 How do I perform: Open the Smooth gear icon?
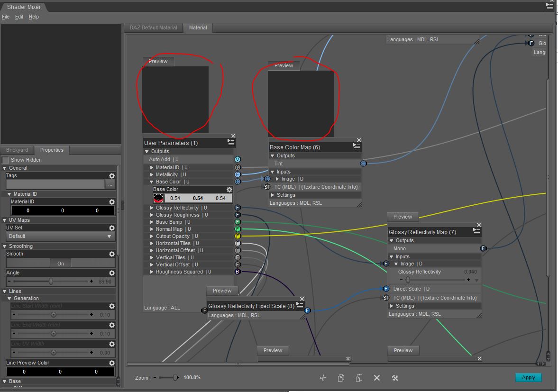(112, 254)
